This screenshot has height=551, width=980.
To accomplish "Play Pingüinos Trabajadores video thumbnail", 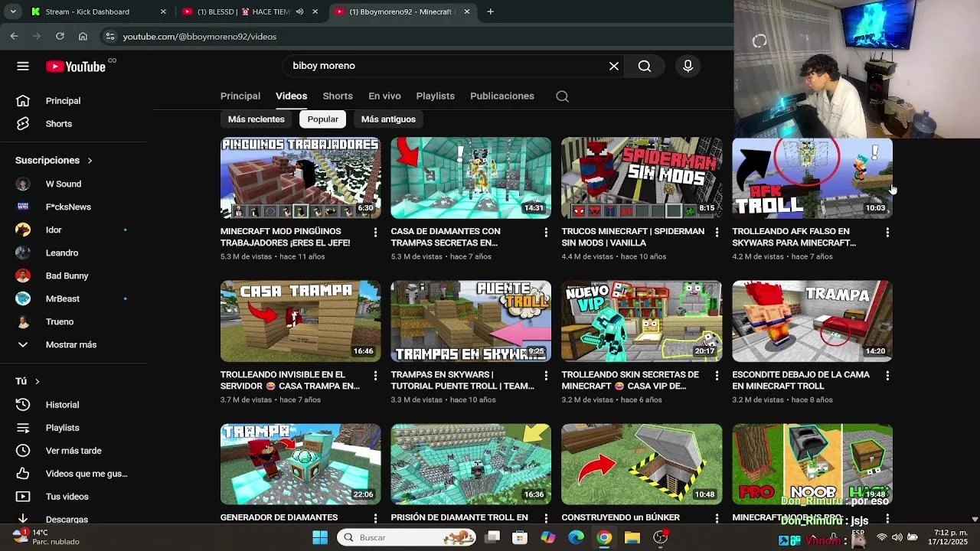I will (300, 178).
